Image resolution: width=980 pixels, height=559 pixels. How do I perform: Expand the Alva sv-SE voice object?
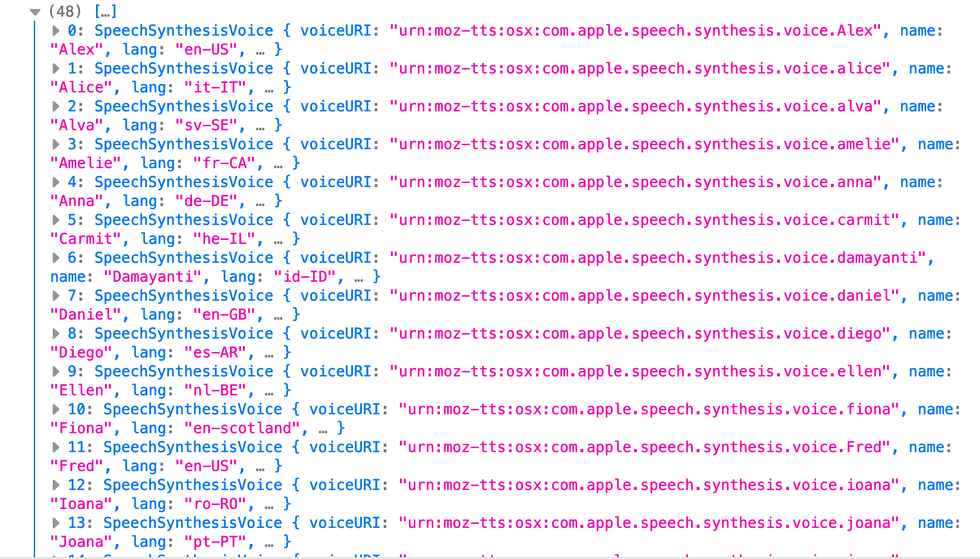55,106
